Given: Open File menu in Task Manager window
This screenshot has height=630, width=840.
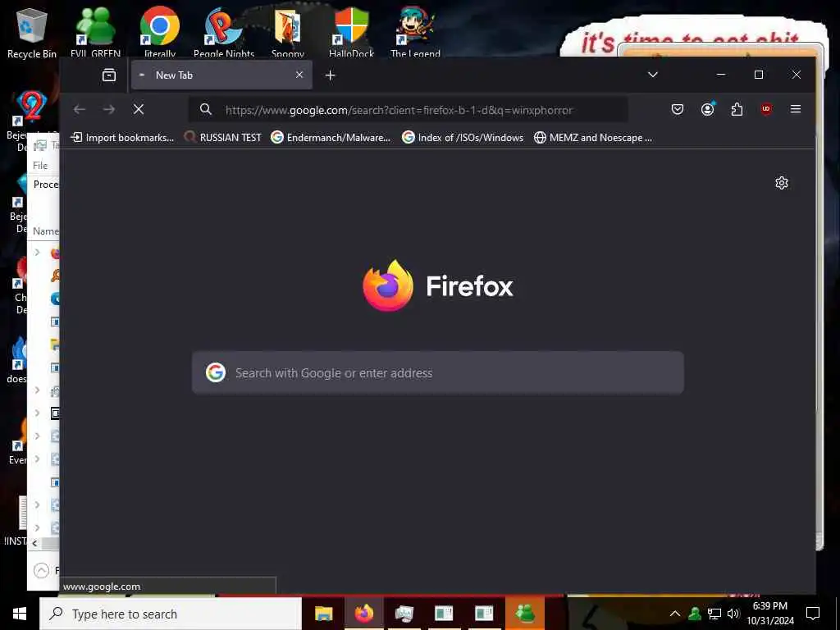Looking at the screenshot, I should click(x=40, y=166).
